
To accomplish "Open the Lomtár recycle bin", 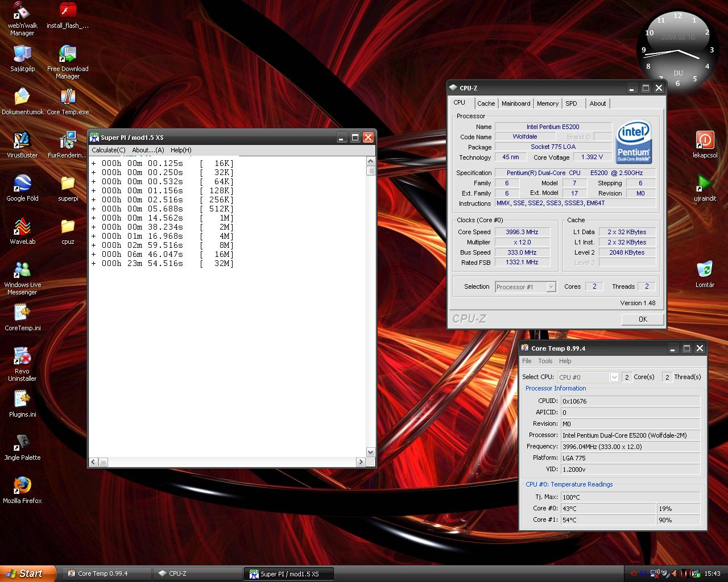I will coord(705,275).
